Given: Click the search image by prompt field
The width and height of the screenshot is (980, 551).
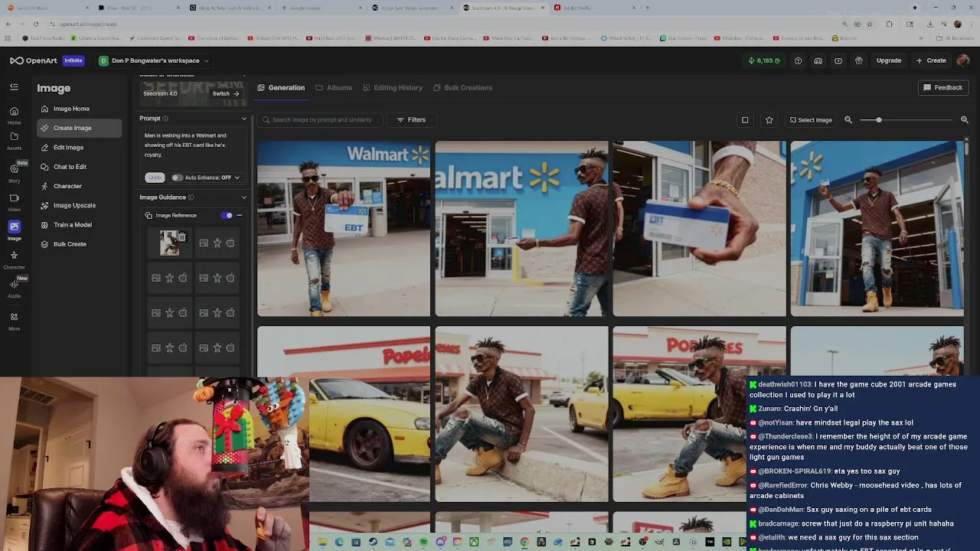Looking at the screenshot, I should pos(320,119).
